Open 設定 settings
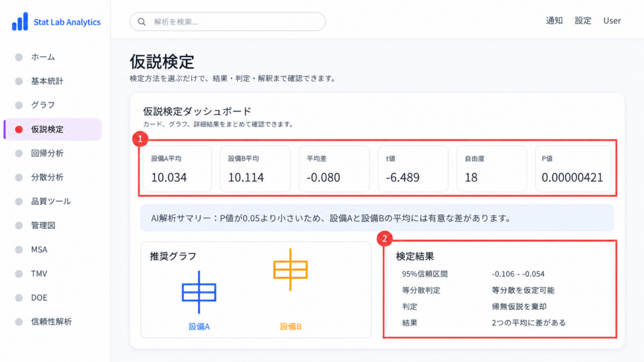Viewport: 644px width, 362px height. point(583,21)
